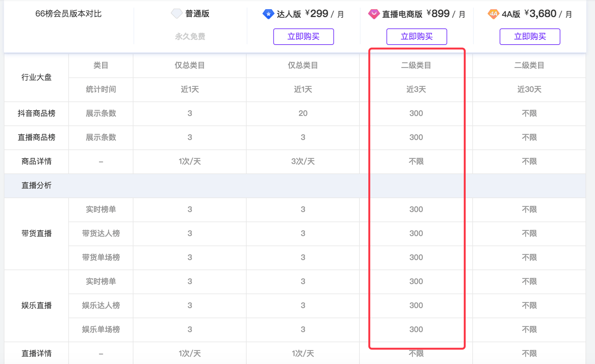Screen dimensions: 595x364
Task: Click the 二级类目 cell in 直播电商版 column
Action: 416,65
